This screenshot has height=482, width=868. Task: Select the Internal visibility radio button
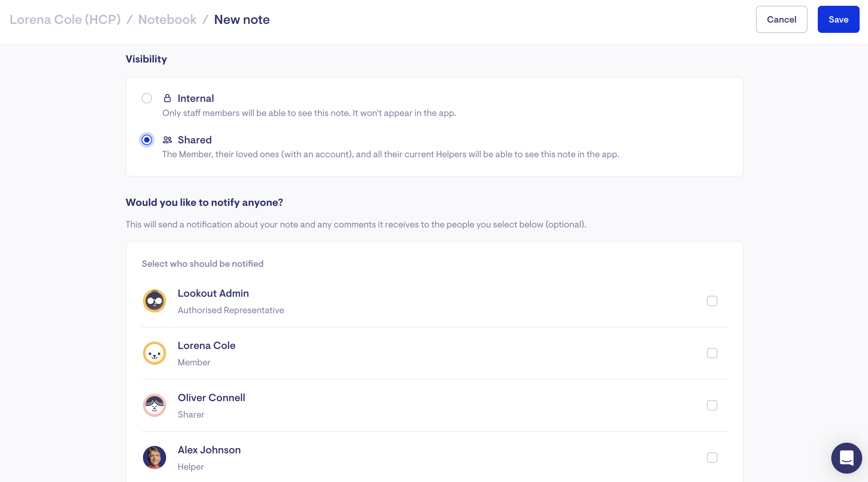[146, 98]
